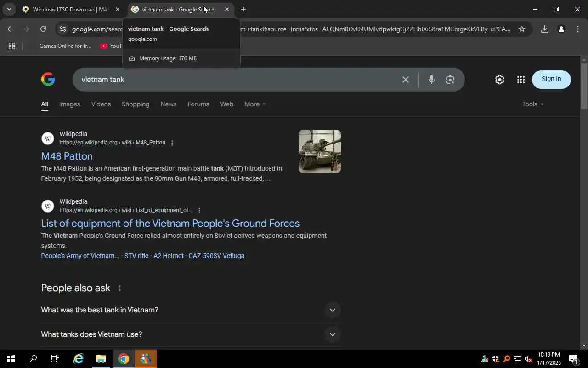Select the All search tab

tap(45, 104)
